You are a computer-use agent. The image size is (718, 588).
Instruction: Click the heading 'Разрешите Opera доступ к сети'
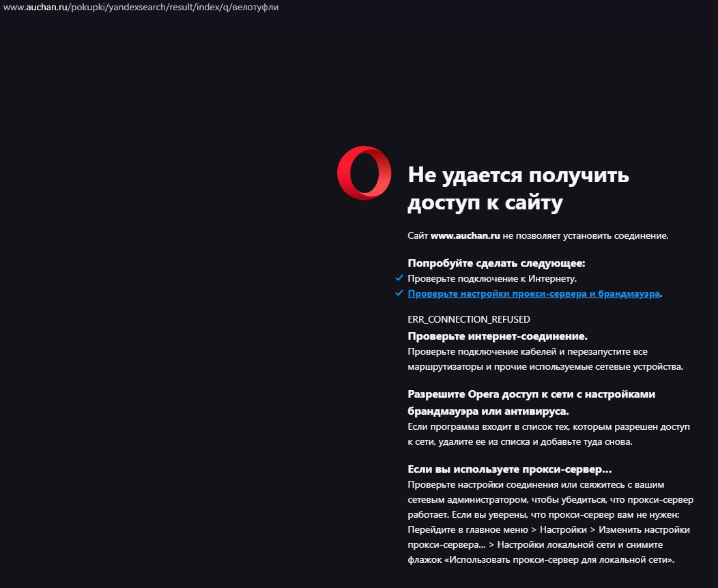(x=531, y=402)
